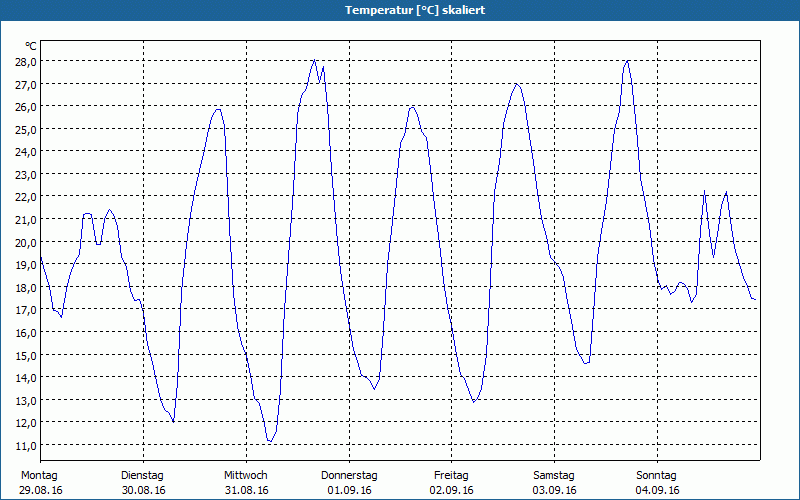800x500 pixels.
Task: Click the date 29.08.16
Action: point(40,490)
